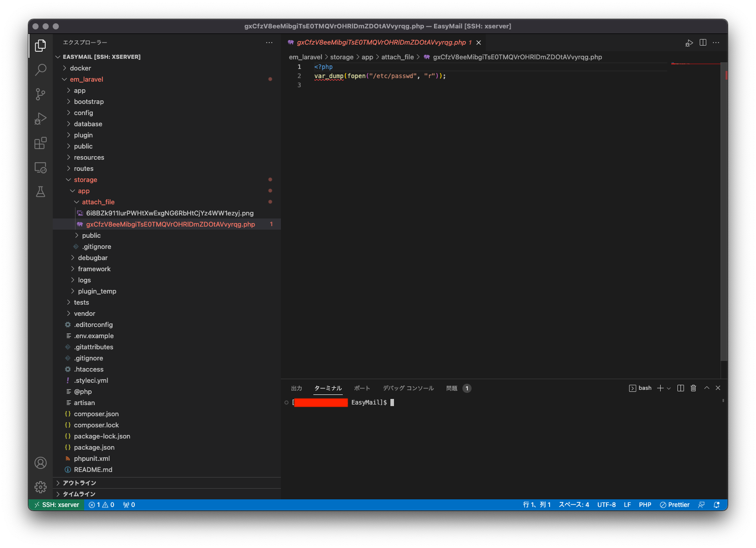Maximize the terminal panel size
756x548 pixels.
706,388
